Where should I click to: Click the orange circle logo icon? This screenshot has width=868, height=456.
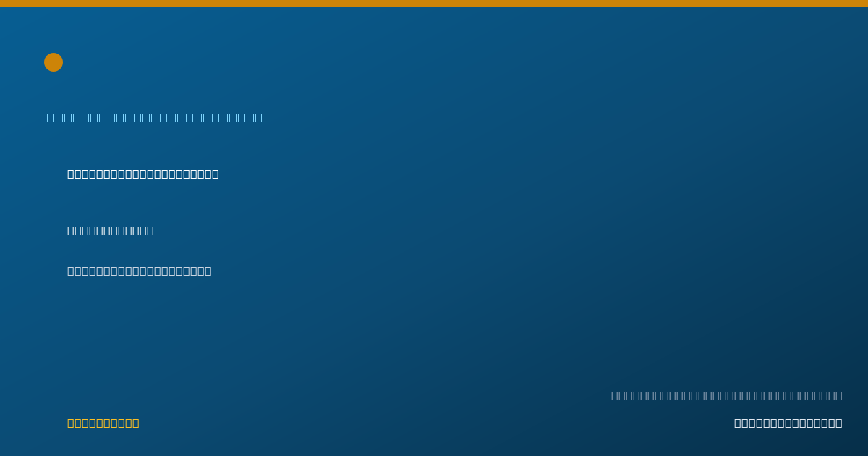(x=54, y=62)
